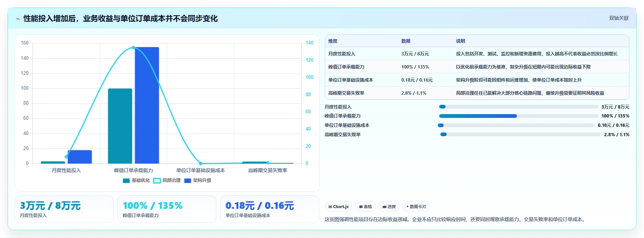Click the 单位订单基础设施成本 x-axis label
Image resolution: width=644 pixels, height=238 pixels.
pos(201,170)
